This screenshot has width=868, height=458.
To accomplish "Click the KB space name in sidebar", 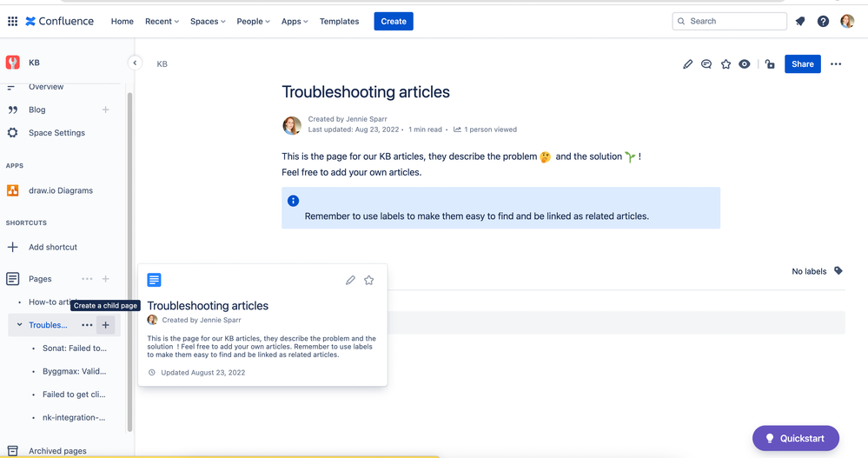I will pos(35,63).
